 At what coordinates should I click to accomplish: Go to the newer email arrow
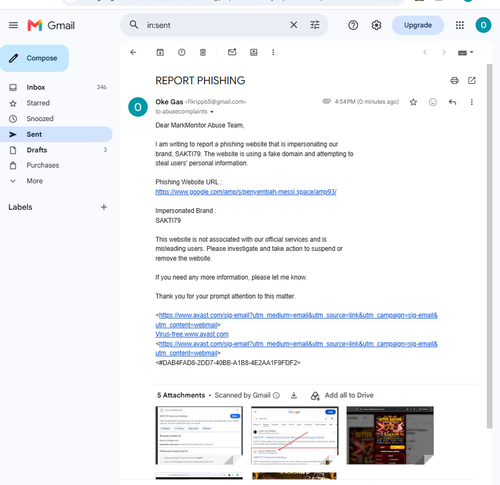click(425, 52)
